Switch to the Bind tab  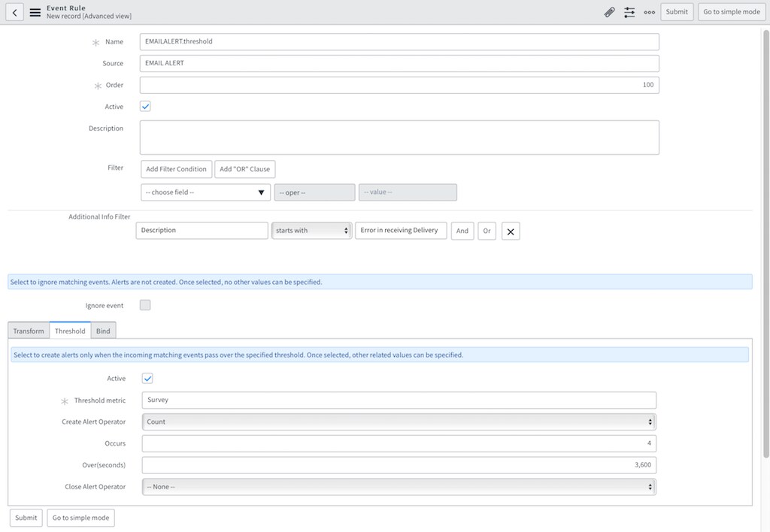click(103, 331)
